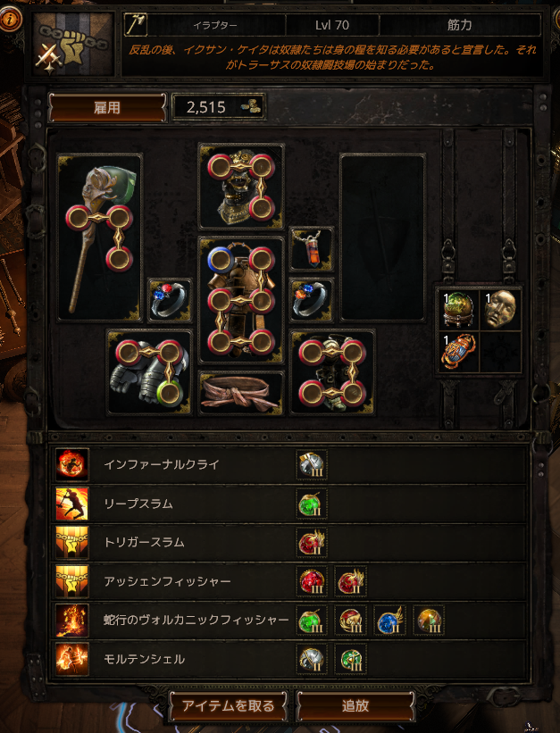Click the golden mask inventory item
This screenshot has height=733, width=560.
[x=500, y=310]
